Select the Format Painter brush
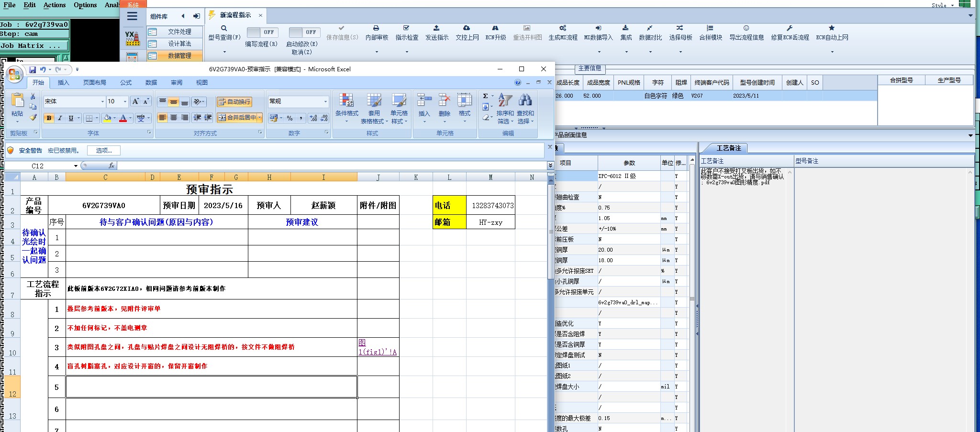Screen dimensions: 980x432 tap(33, 117)
